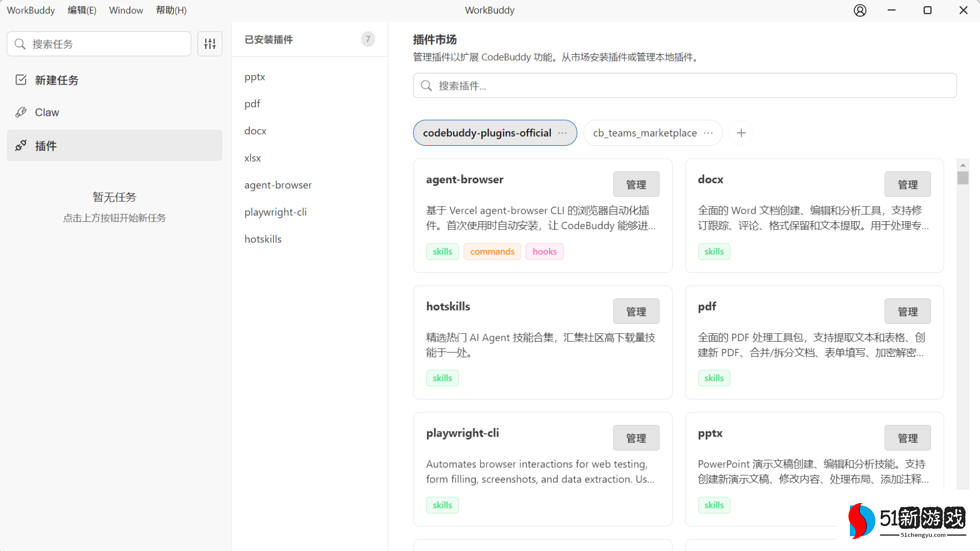
Task: Open the 帮助(H) menu
Action: 171,10
